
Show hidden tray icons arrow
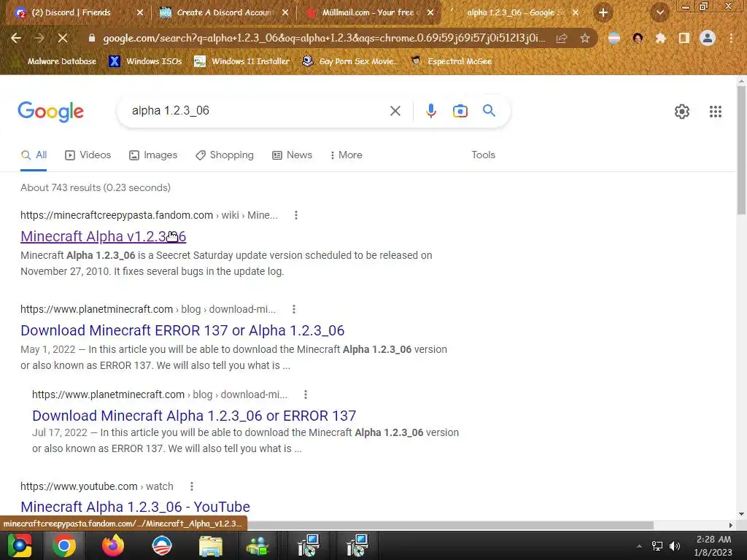(x=639, y=546)
